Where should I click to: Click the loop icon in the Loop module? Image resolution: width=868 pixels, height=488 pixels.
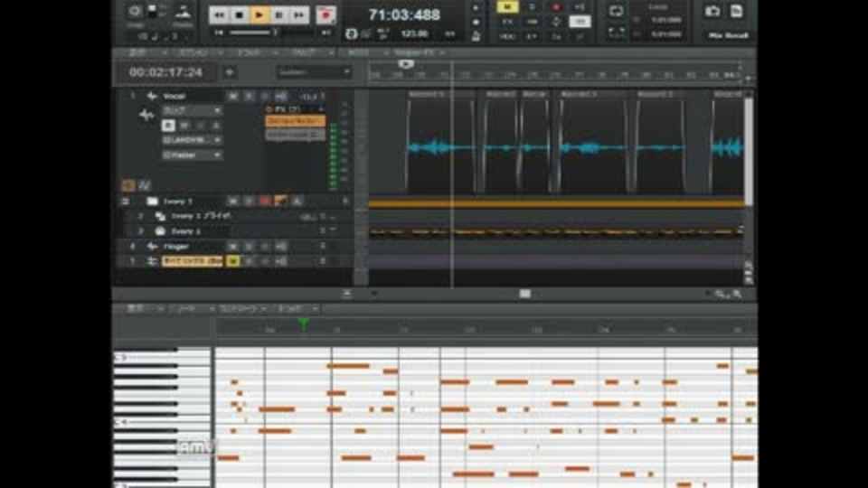(x=616, y=11)
